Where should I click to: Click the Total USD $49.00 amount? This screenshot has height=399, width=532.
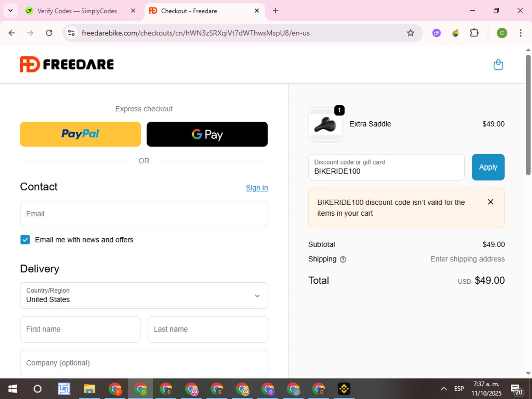click(x=481, y=281)
